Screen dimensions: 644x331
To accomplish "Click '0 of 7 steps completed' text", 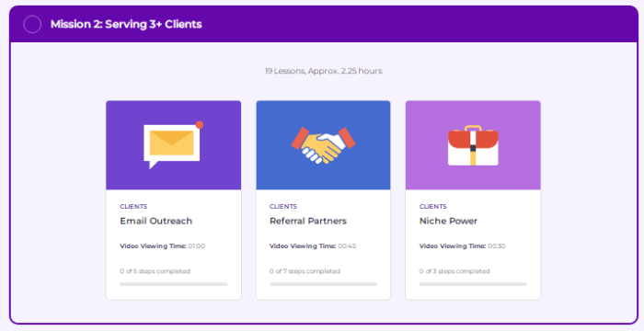I will tap(305, 271).
